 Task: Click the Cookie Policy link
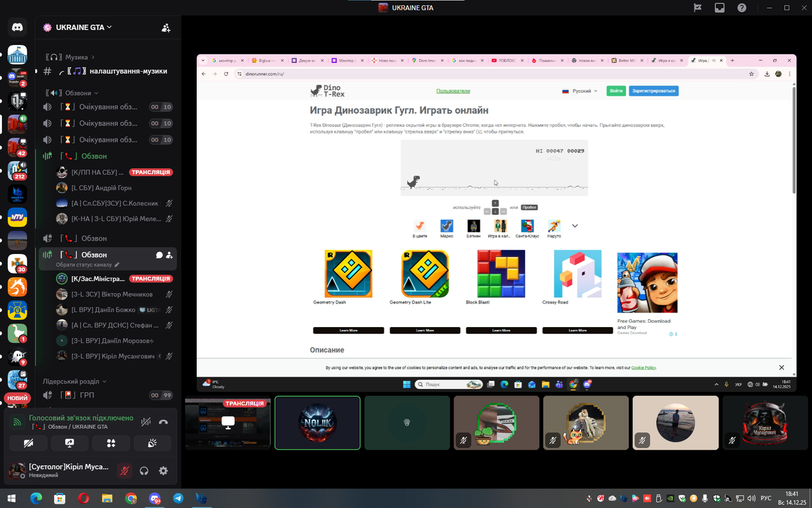(643, 368)
